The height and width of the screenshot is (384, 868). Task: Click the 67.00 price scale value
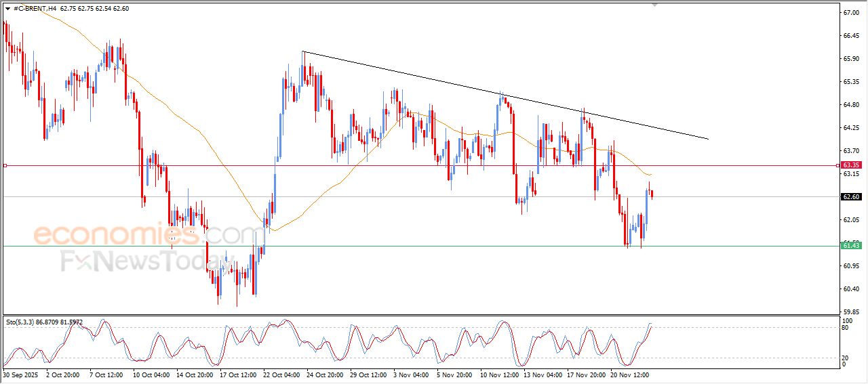pos(851,13)
